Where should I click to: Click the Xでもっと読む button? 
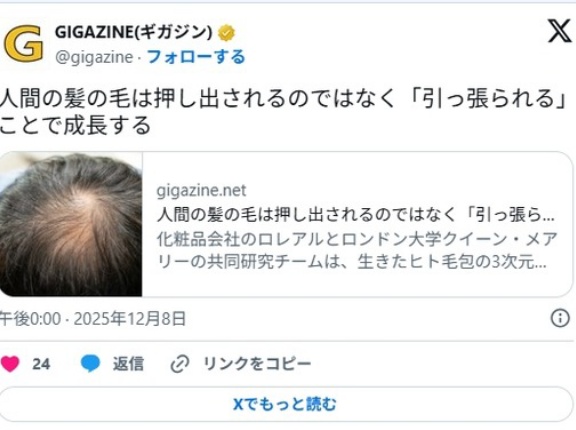pyautogui.click(x=286, y=404)
